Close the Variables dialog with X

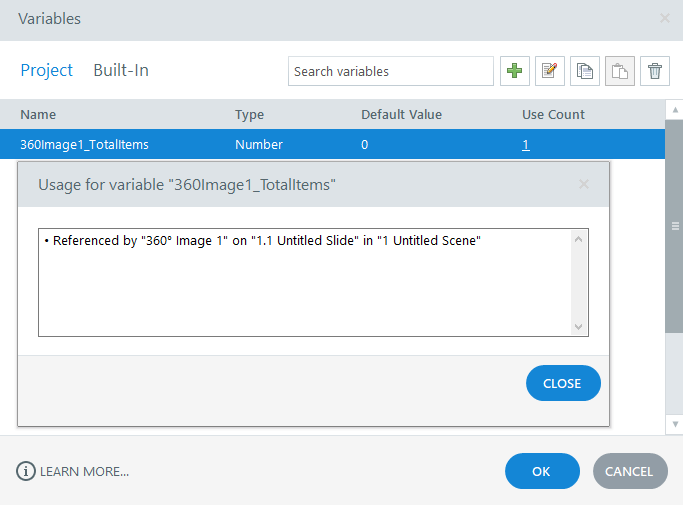(x=665, y=18)
